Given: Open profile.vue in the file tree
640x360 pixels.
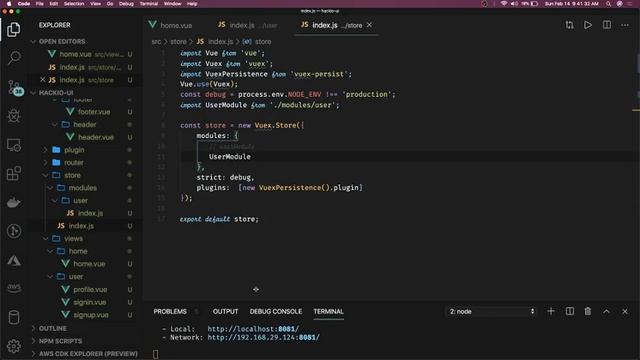Looking at the screenshot, I should 90,289.
